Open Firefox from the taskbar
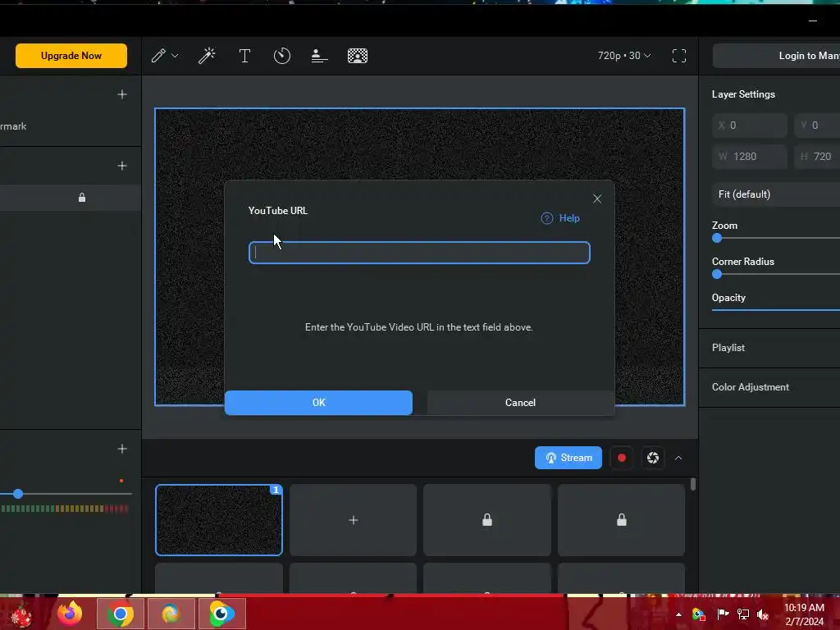The image size is (840, 630). 71,614
